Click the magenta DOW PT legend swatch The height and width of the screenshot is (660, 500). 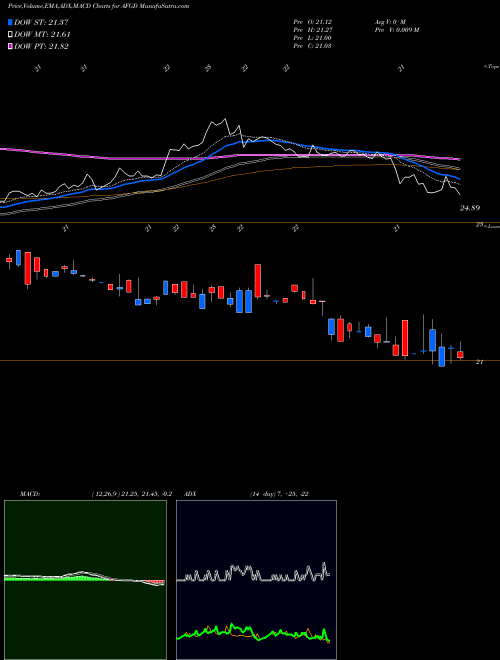(10, 46)
